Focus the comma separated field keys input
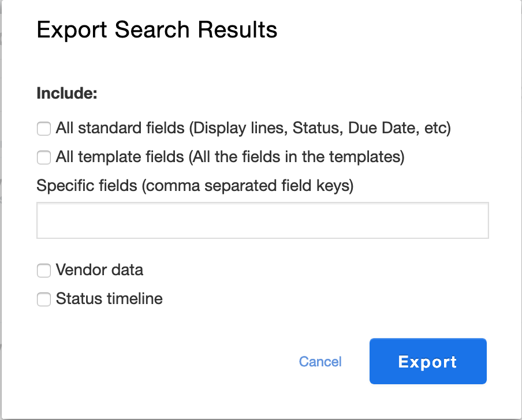This screenshot has width=522, height=420. click(263, 220)
